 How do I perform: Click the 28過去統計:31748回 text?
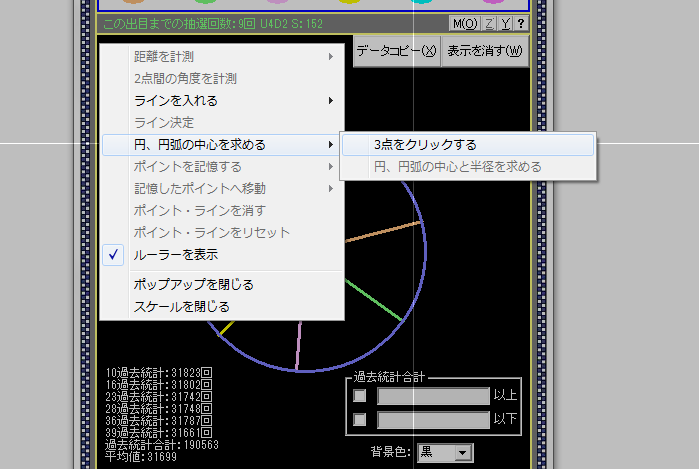click(x=159, y=408)
